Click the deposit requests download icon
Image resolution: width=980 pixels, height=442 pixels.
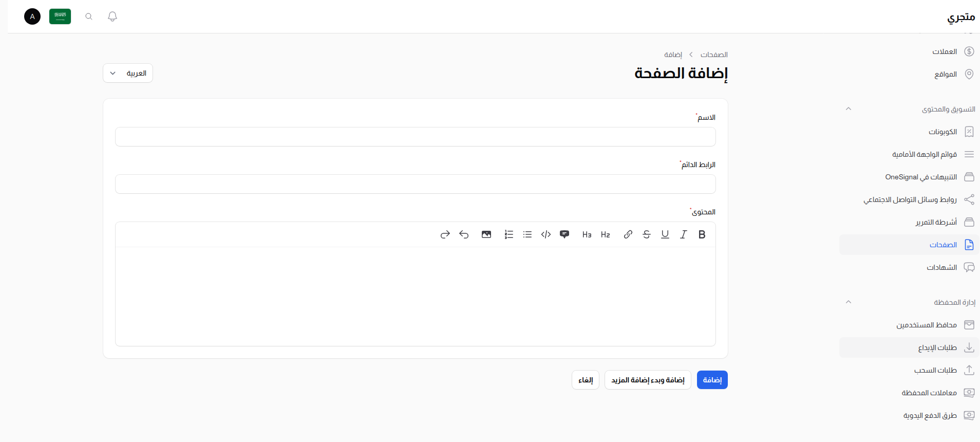coord(969,347)
